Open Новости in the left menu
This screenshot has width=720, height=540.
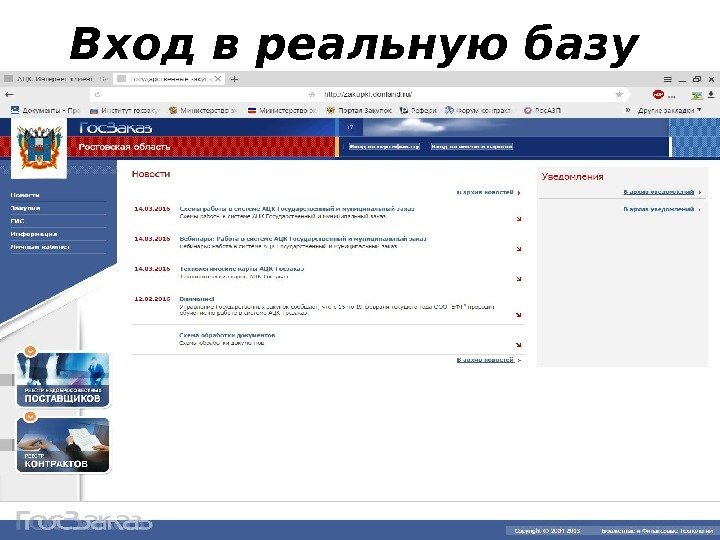tap(25, 195)
